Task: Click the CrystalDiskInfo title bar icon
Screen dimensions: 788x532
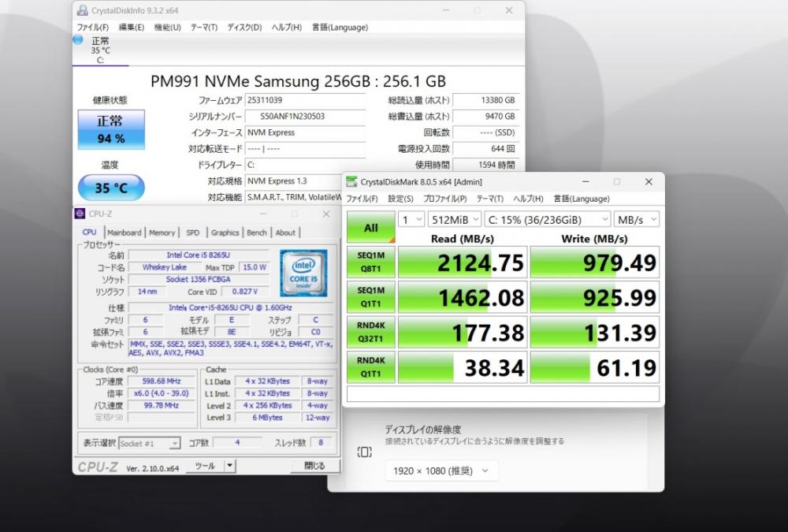Action: point(83,10)
